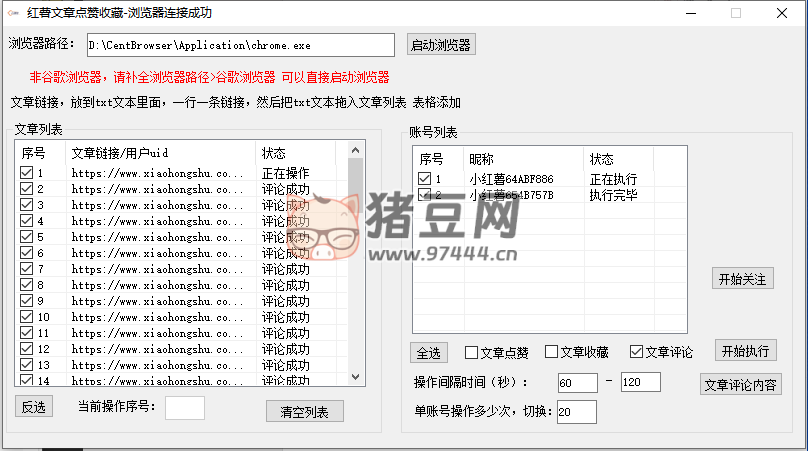Viewport: 808px width, 451px height.
Task: Click article list scrollbar down arrow
Action: tap(355, 377)
